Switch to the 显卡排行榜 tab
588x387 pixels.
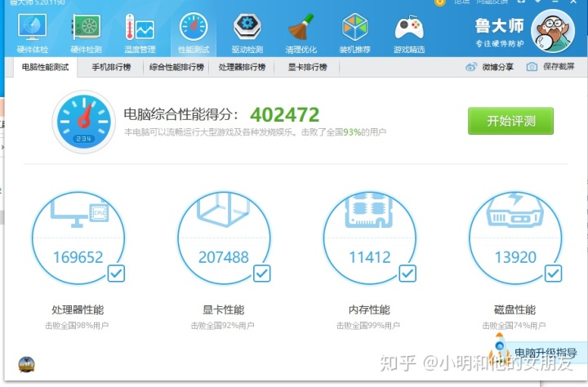tap(308, 67)
